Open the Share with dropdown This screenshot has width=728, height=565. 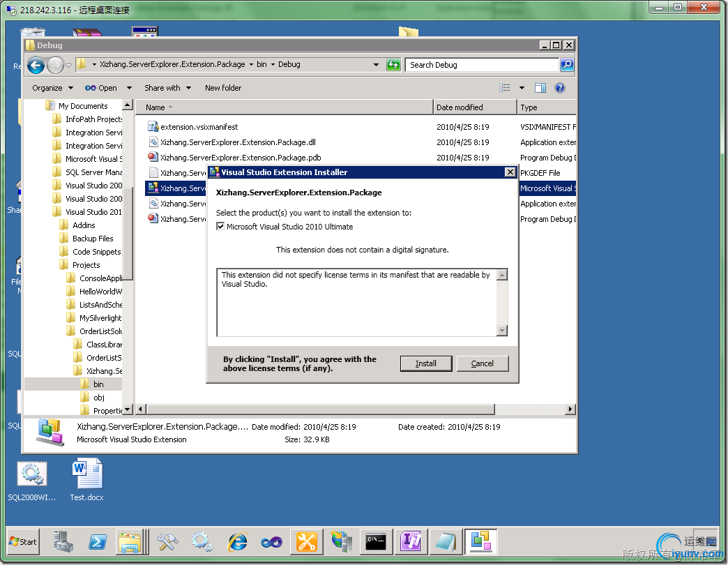pyautogui.click(x=167, y=88)
